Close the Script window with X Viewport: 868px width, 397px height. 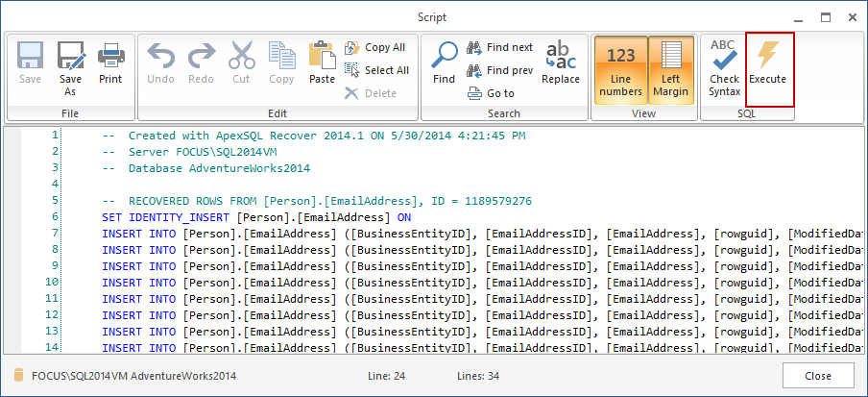pos(853,17)
